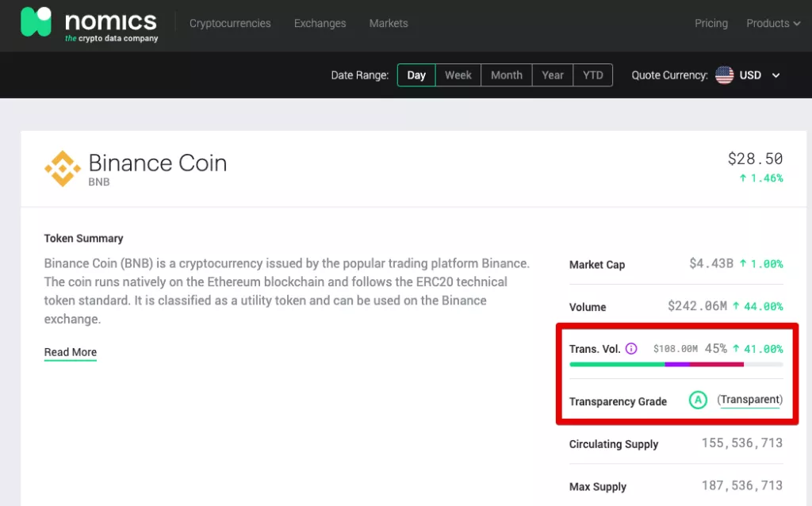Click the $28.50 price value
Screen dimensions: 812x506
point(755,159)
